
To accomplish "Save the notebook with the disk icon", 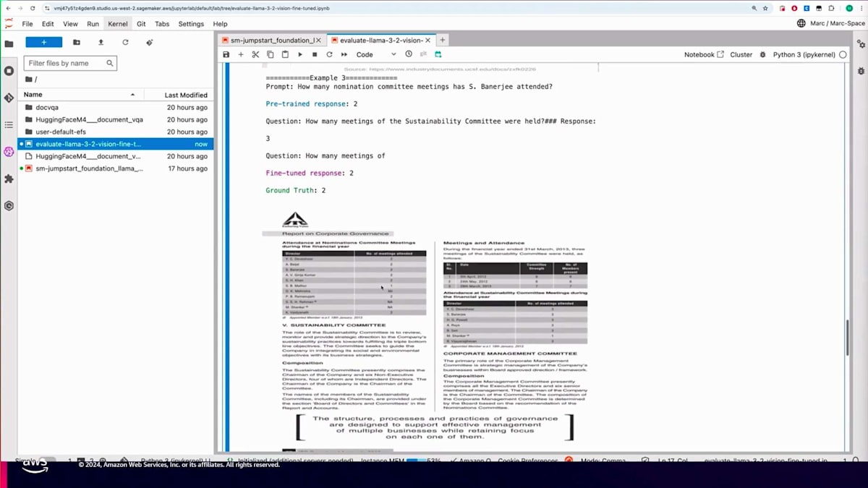I will (x=226, y=54).
